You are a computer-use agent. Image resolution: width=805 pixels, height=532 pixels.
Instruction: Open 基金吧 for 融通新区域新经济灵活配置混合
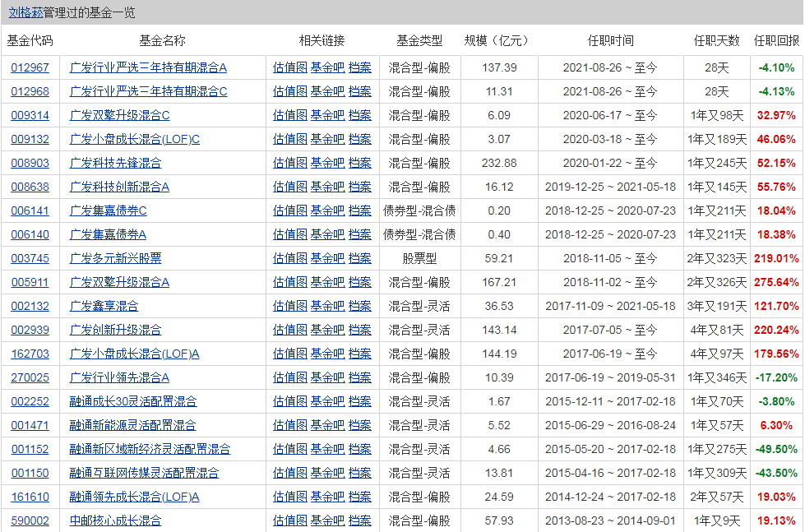(x=327, y=449)
